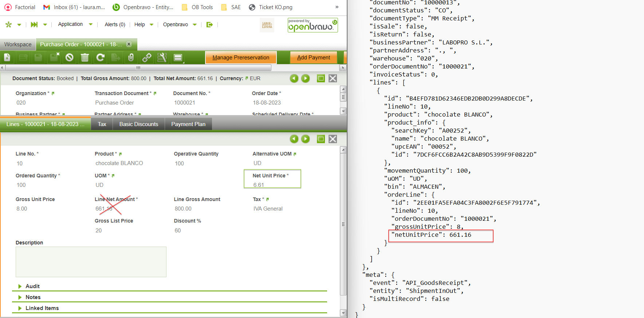Expand the Audit section
Viewport: 644px width, 318px height.
pos(32,286)
